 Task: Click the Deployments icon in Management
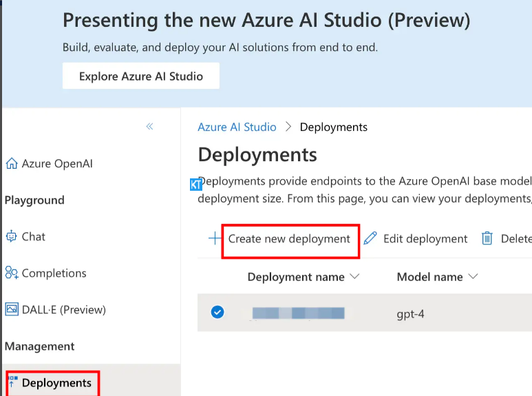pyautogui.click(x=13, y=382)
